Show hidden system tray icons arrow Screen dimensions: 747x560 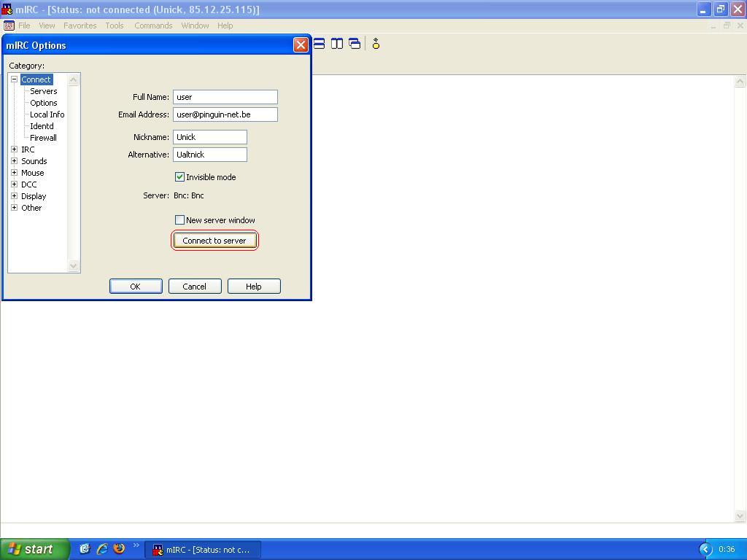tap(705, 549)
